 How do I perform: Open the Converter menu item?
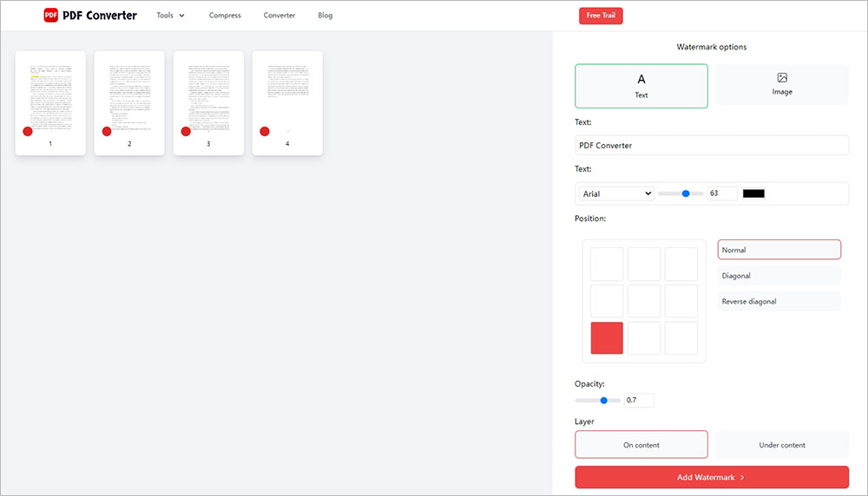pyautogui.click(x=279, y=16)
